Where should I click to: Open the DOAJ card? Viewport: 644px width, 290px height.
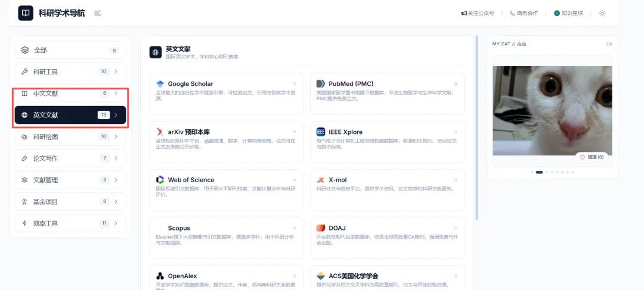click(388, 238)
